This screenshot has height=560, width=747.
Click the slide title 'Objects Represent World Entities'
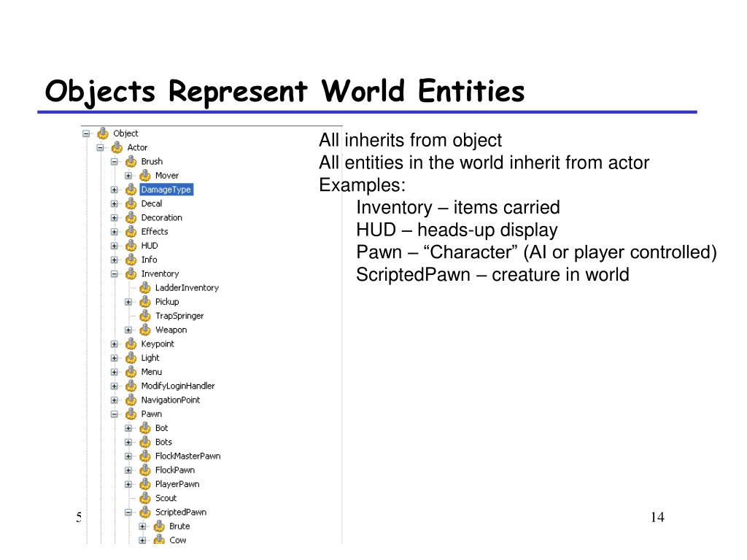285,91
